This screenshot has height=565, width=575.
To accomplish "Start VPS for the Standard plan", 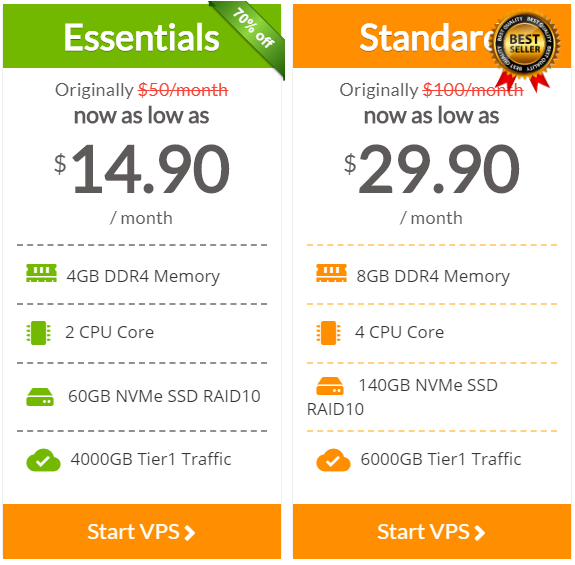I will click(x=432, y=532).
